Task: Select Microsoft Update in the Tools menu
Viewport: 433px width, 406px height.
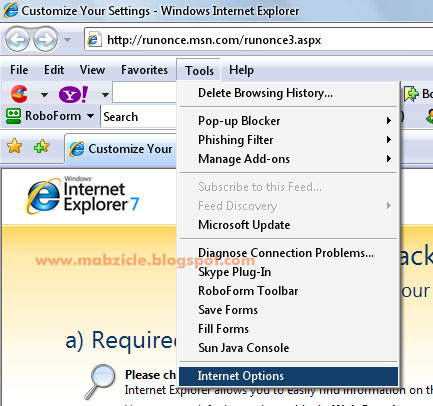Action: pyautogui.click(x=288, y=225)
